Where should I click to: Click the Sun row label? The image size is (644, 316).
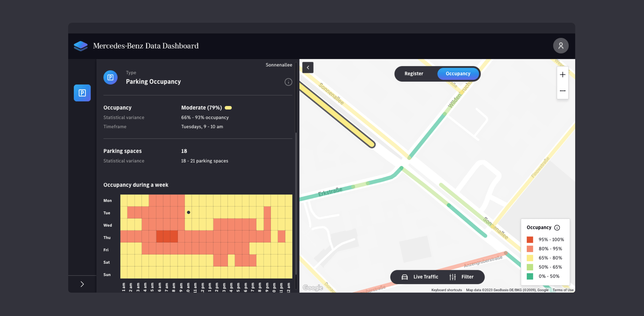coord(107,275)
